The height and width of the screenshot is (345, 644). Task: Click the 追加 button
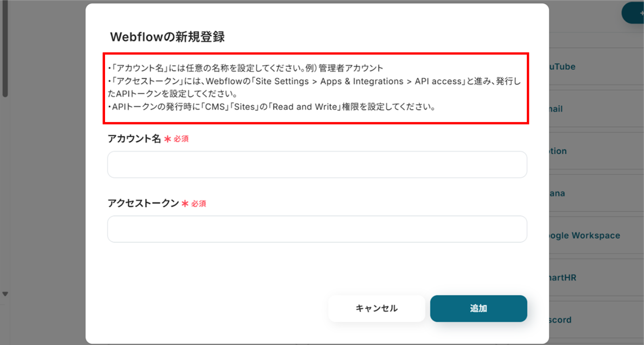coord(479,308)
